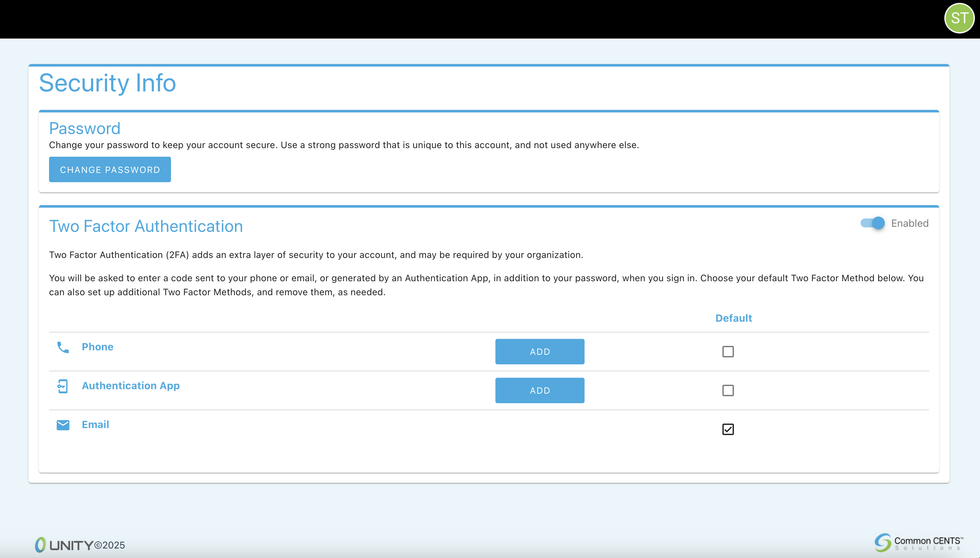This screenshot has height=558, width=980.
Task: Check the Authentication App default checkbox
Action: point(728,390)
